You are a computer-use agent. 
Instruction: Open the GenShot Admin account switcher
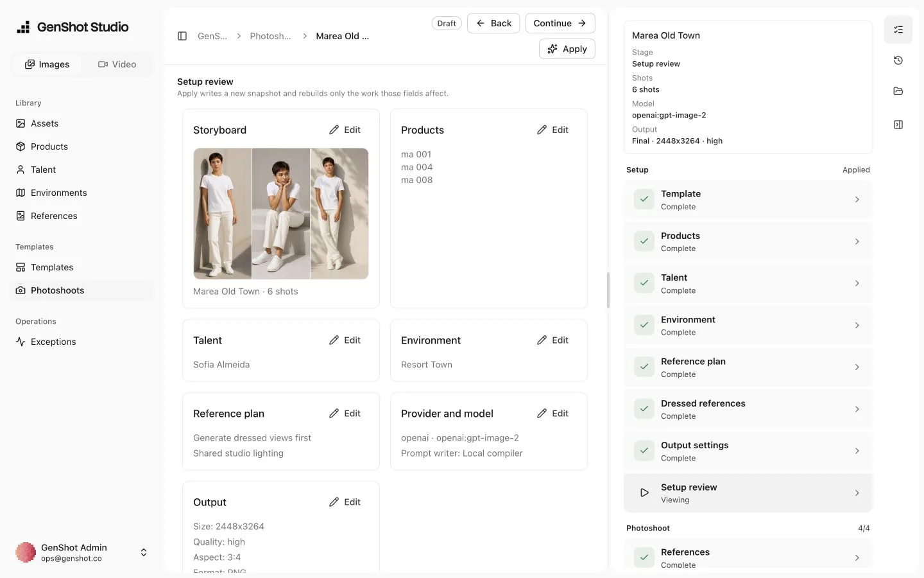82,552
